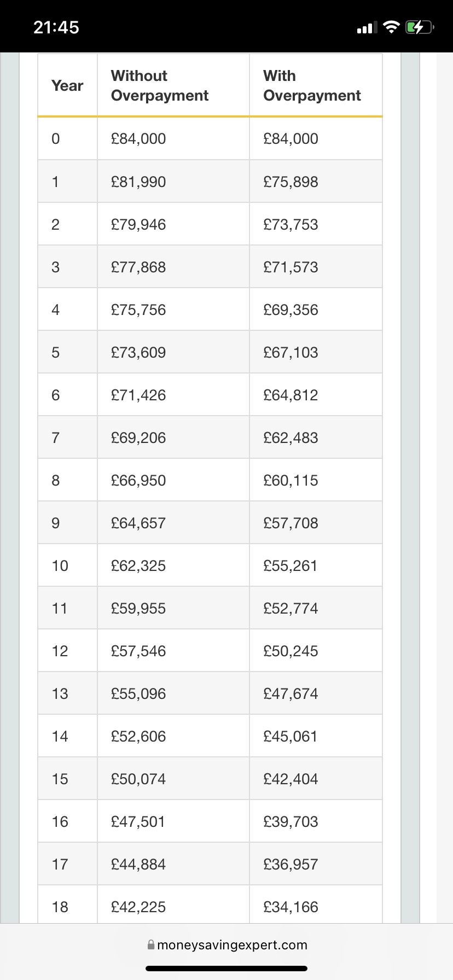
Task: Click the £60,115 With Overpayment cell
Action: coord(291,480)
